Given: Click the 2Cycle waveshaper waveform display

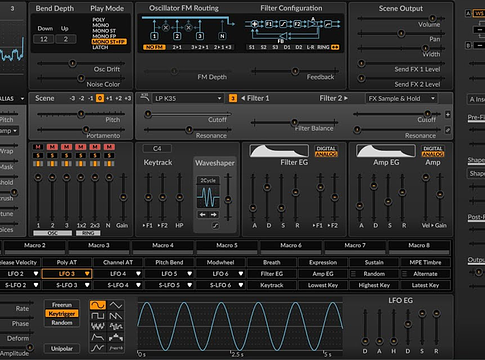Looking at the screenshot, I should coord(208,197).
